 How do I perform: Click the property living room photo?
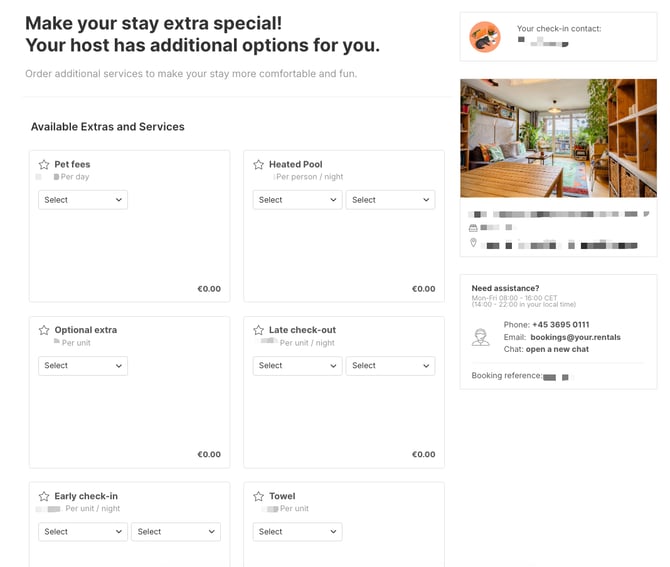pos(558,138)
